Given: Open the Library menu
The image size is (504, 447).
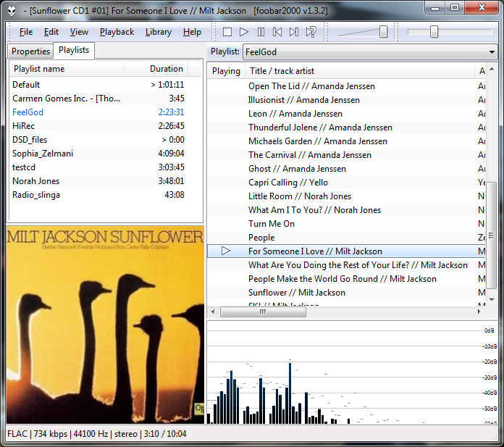Looking at the screenshot, I should [x=159, y=32].
